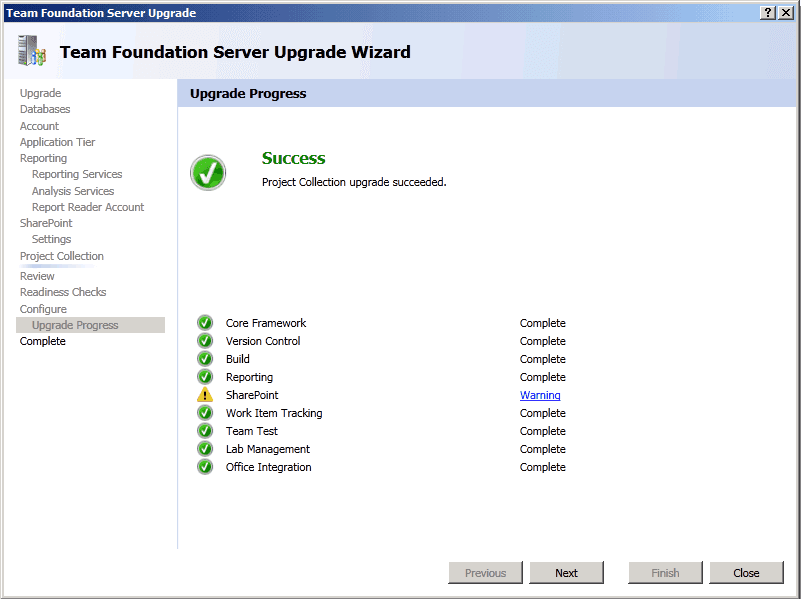Viewport: 801px width, 599px height.
Task: Click Report Reader Account in the sidebar
Action: (88, 207)
